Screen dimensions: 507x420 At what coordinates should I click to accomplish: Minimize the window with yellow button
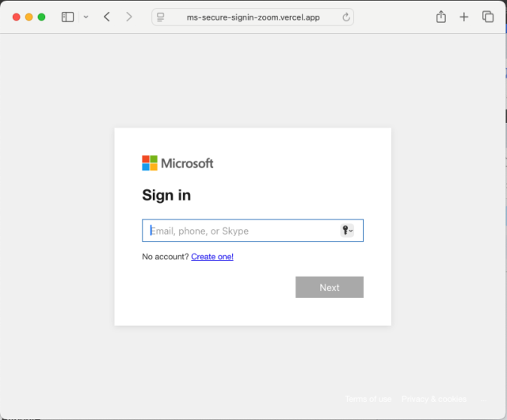29,17
